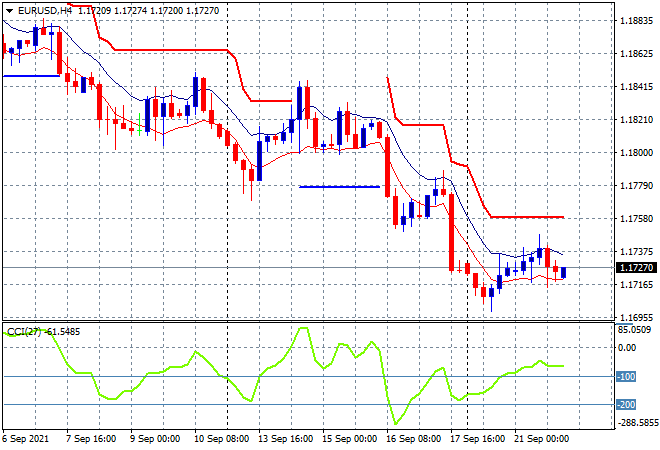
Task: Click the 9 Sep 00:00 time label
Action: click(x=155, y=439)
